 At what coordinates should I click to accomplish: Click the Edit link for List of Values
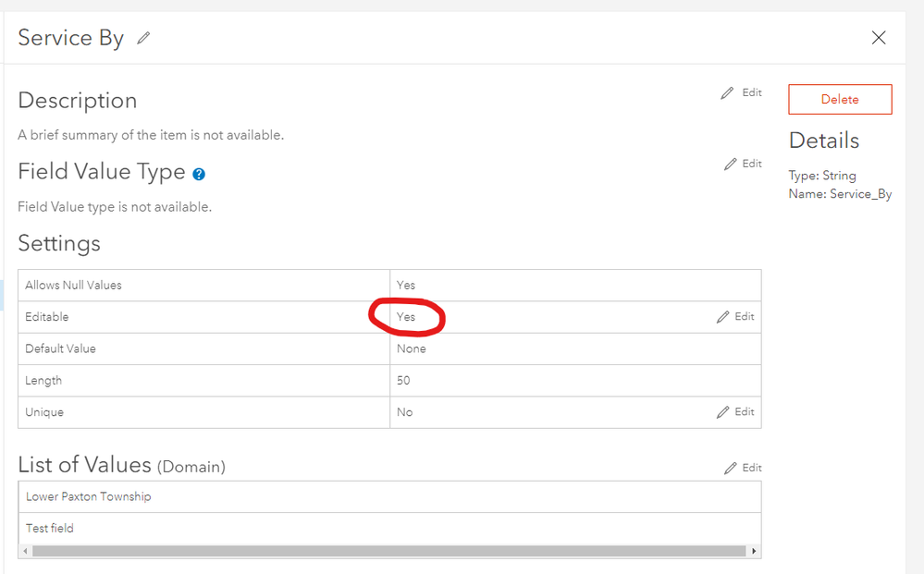coord(752,468)
